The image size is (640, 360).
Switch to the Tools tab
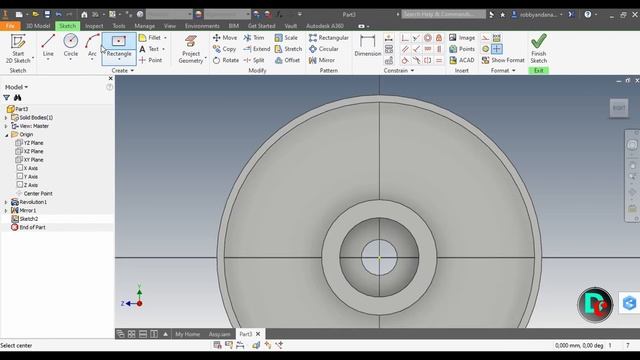[119, 26]
